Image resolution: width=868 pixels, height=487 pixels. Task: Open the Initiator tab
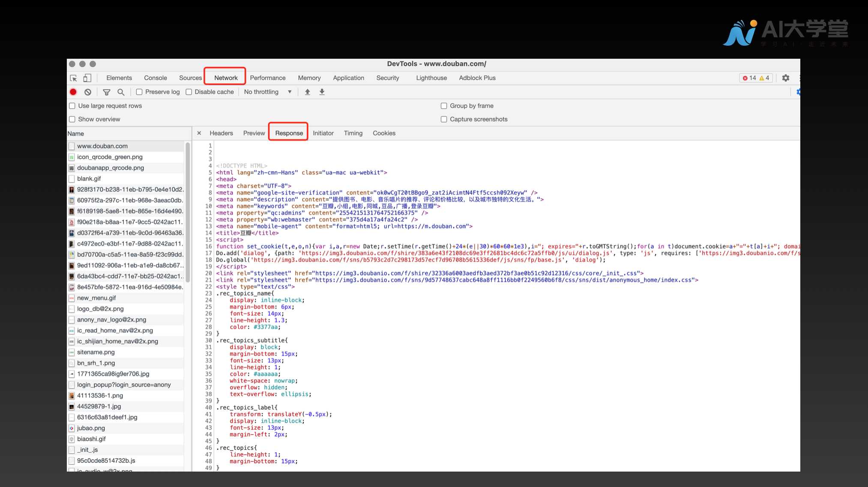pyautogui.click(x=323, y=133)
